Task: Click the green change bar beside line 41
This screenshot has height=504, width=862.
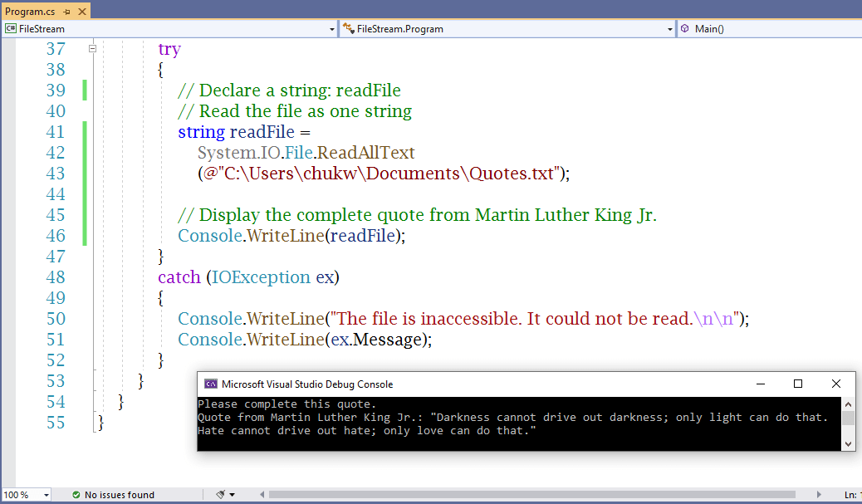Action: (85, 131)
